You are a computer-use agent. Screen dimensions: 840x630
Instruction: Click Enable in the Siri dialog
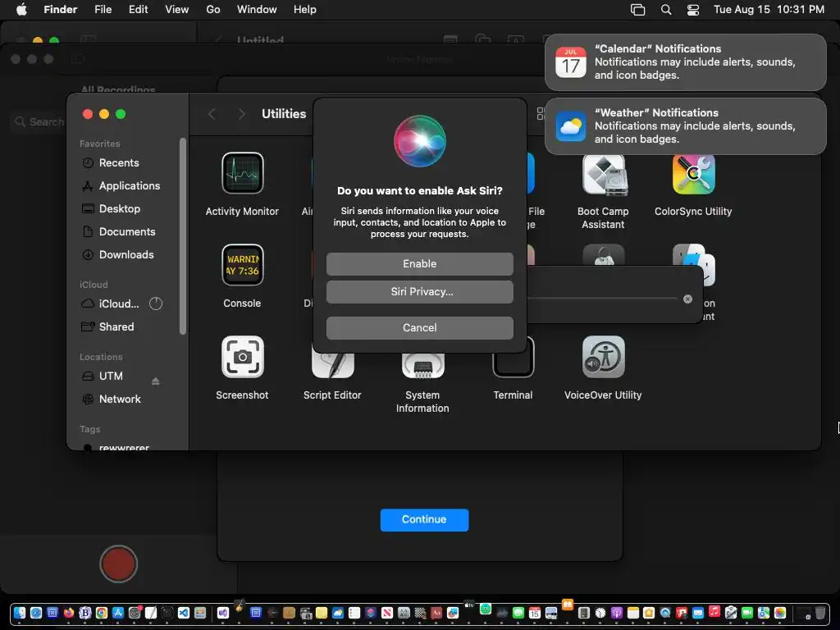pos(419,263)
